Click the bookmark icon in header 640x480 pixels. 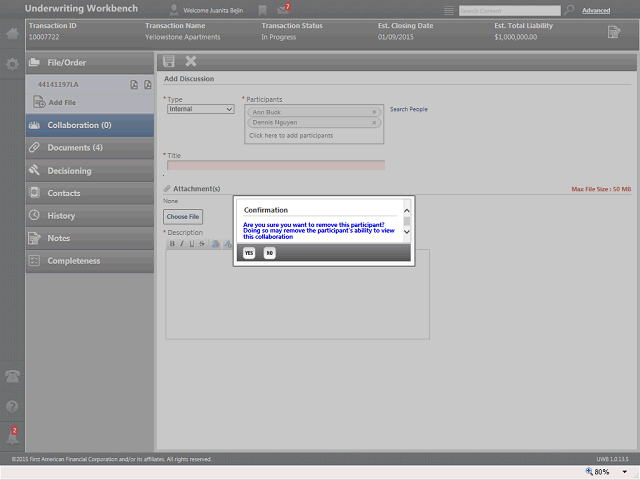pos(263,11)
